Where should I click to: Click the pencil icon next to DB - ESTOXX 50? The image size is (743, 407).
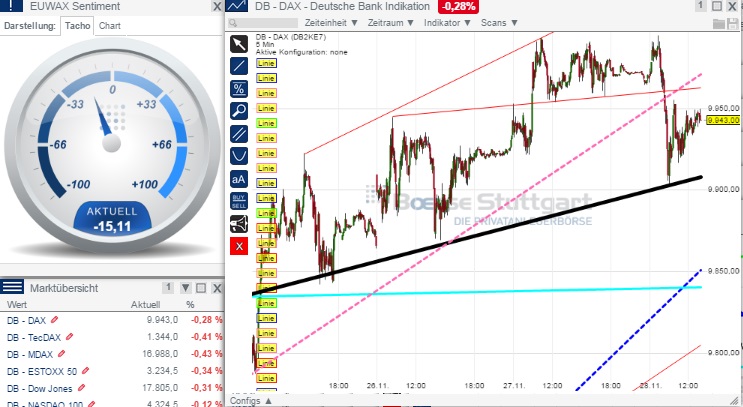click(85, 371)
